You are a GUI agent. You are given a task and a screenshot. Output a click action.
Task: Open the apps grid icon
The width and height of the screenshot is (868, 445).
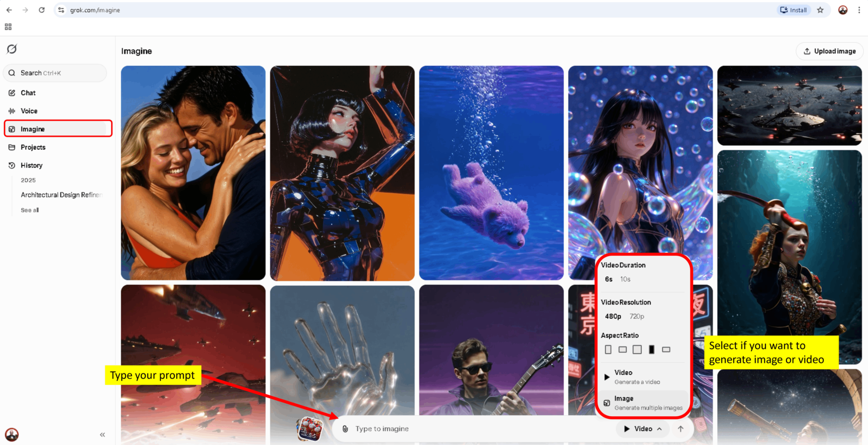click(8, 27)
